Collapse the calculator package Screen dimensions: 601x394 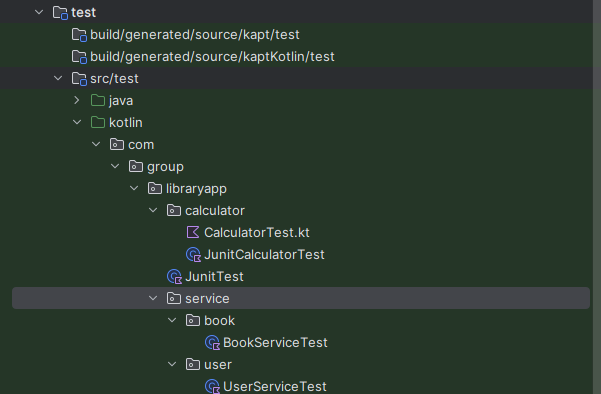(x=153, y=210)
